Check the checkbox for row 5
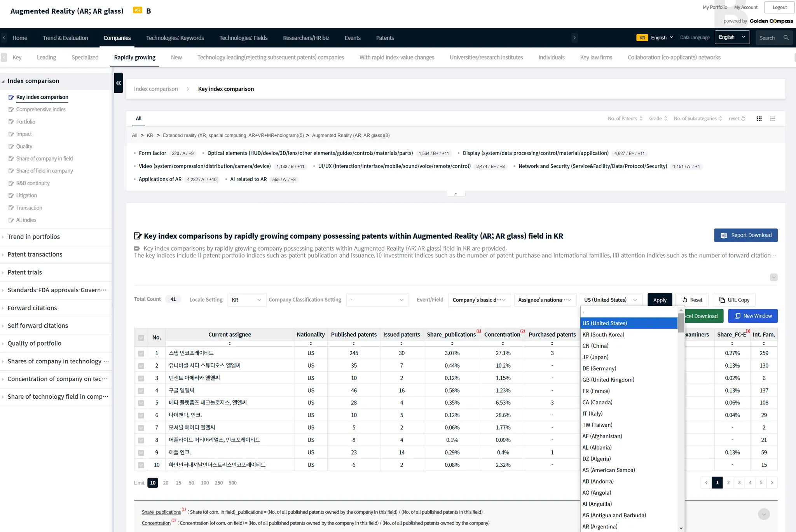796x532 pixels. tap(141, 403)
